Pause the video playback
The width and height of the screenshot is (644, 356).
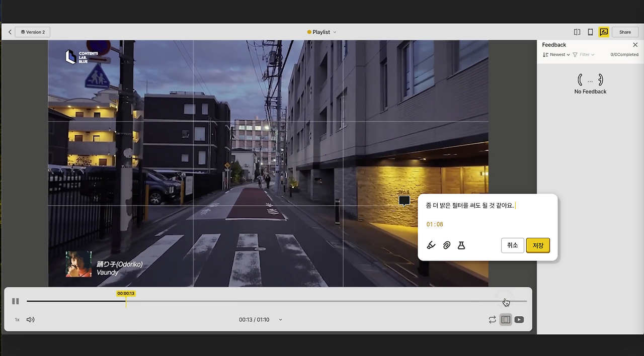coord(16,301)
